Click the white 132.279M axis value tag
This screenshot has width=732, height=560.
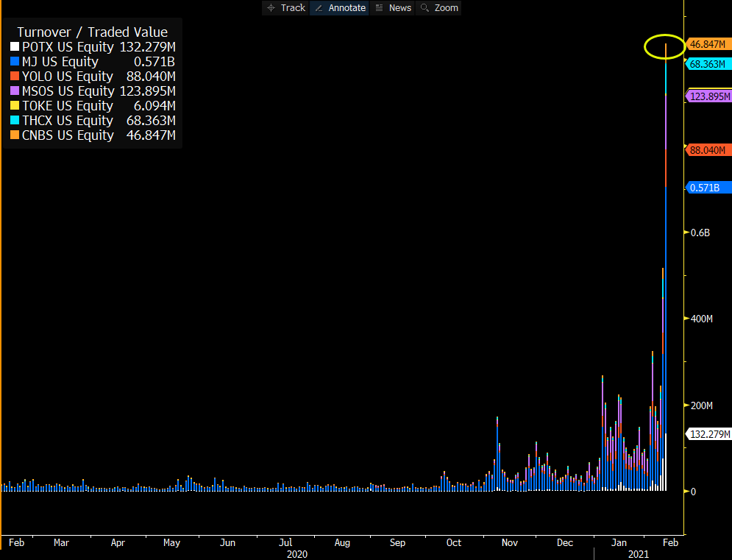708,434
